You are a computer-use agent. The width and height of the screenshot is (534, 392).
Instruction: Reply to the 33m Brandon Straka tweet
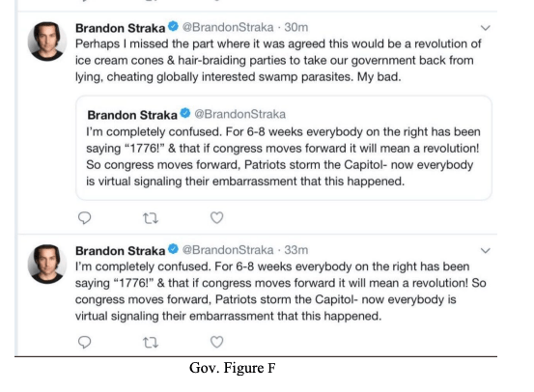coord(84,342)
